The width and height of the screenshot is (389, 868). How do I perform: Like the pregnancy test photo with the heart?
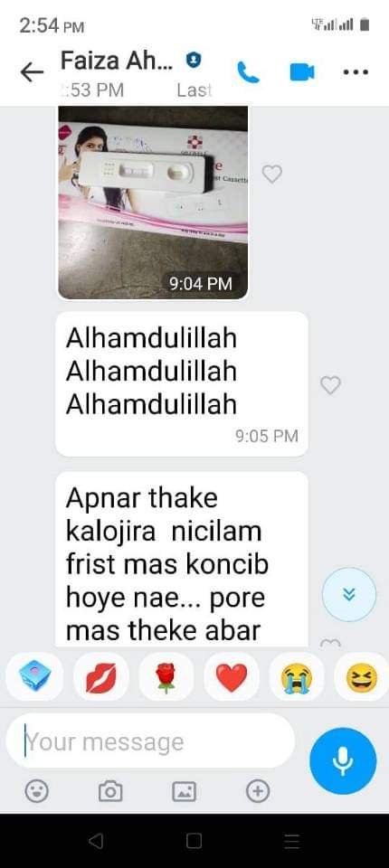pos(271,175)
